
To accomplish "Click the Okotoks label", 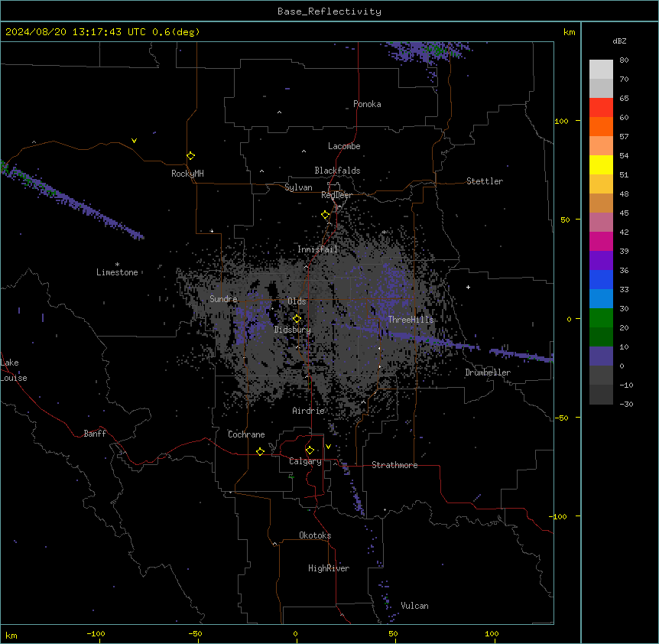I will point(315,535).
